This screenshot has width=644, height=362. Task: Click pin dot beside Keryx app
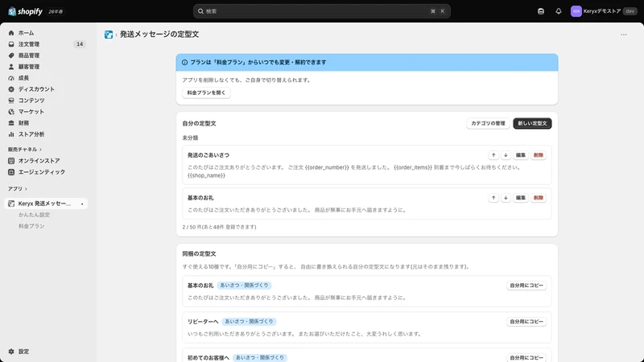(x=82, y=204)
